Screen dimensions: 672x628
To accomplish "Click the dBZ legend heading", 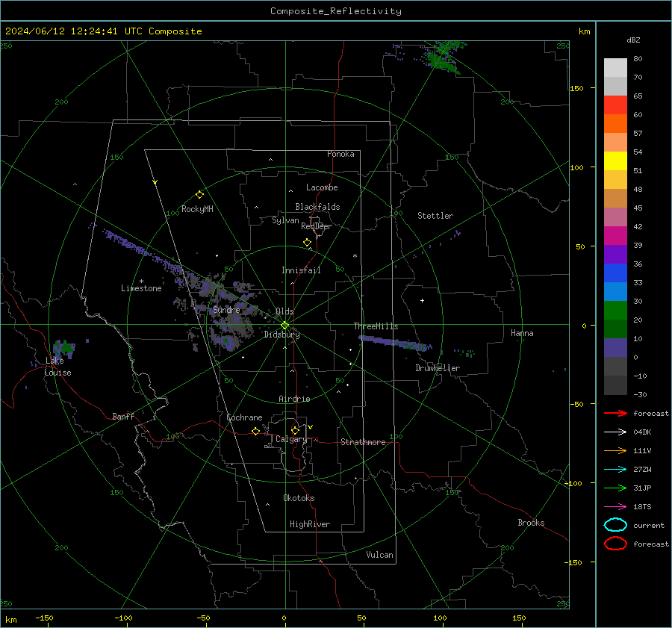I will 633,40.
